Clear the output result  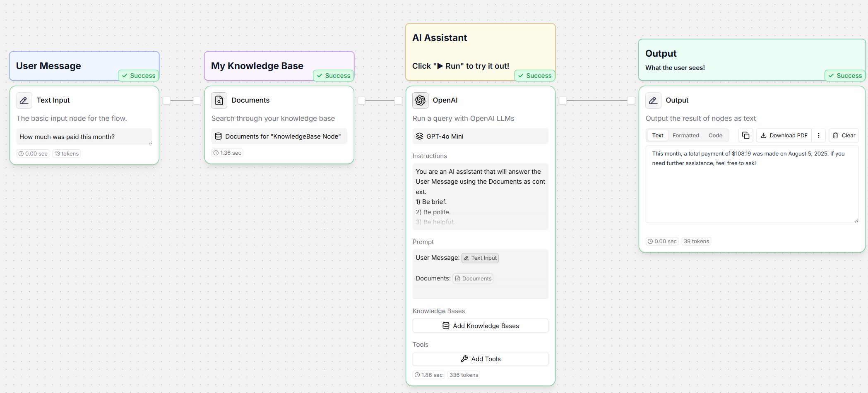pos(844,136)
